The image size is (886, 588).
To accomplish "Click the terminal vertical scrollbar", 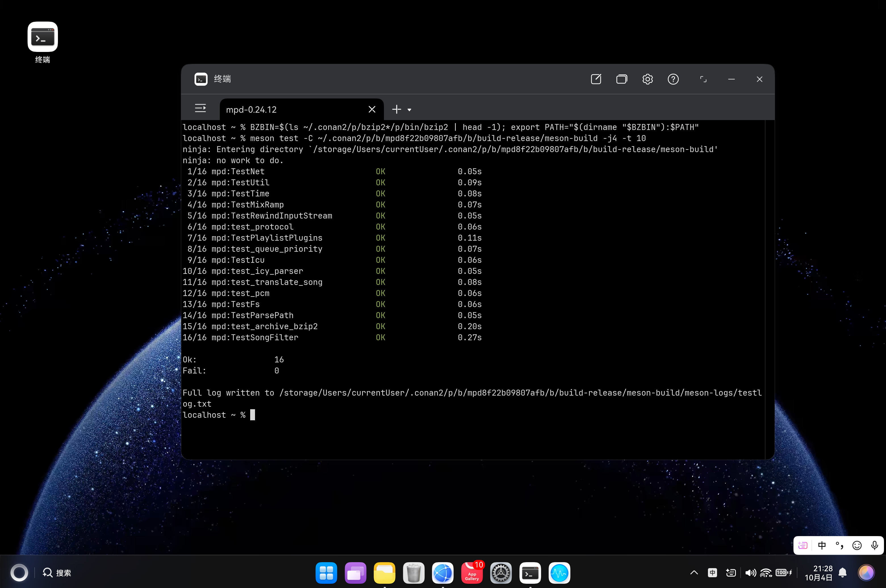I will (770, 289).
